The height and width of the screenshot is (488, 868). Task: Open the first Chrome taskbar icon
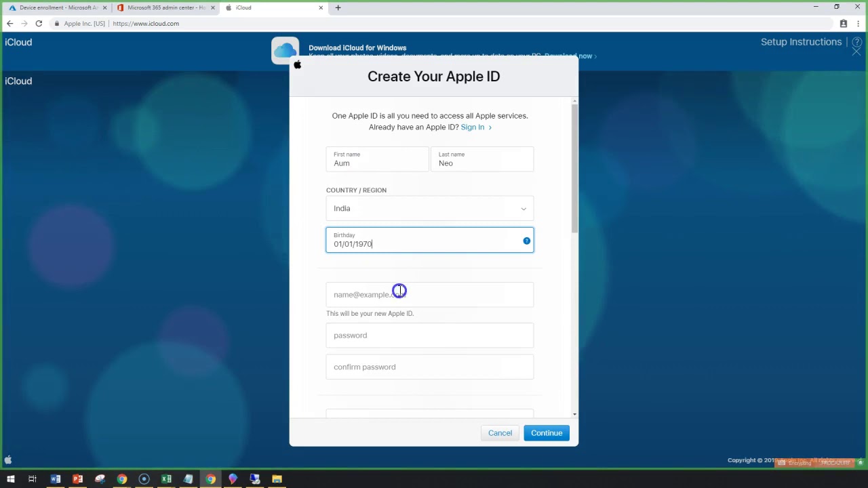click(122, 479)
